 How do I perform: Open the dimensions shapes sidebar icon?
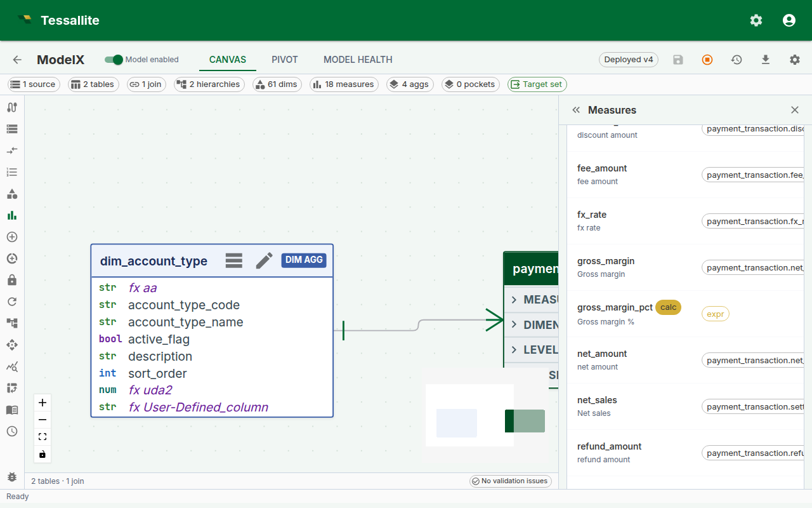11,194
